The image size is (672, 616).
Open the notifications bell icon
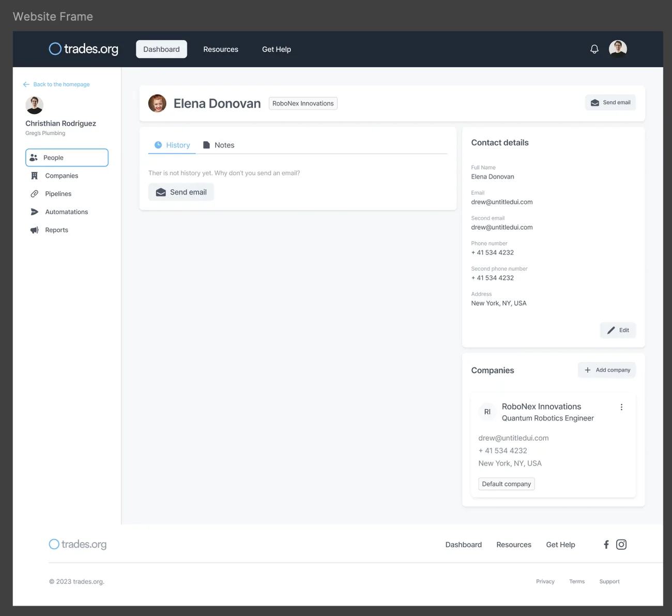594,49
